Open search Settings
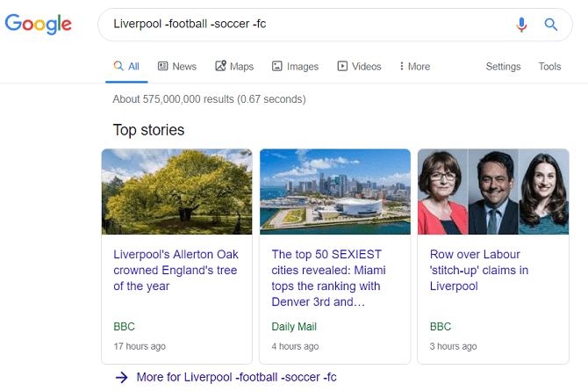Screen dimensions: 588x391 point(503,67)
